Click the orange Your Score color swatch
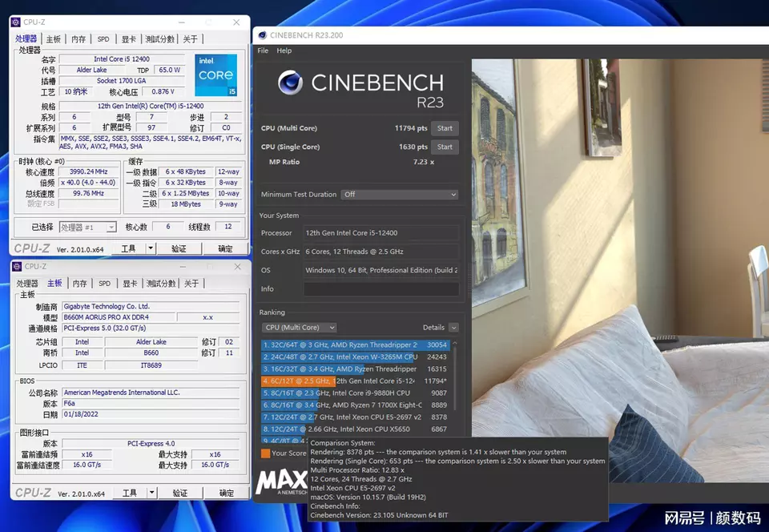The width and height of the screenshot is (769, 532). [265, 453]
